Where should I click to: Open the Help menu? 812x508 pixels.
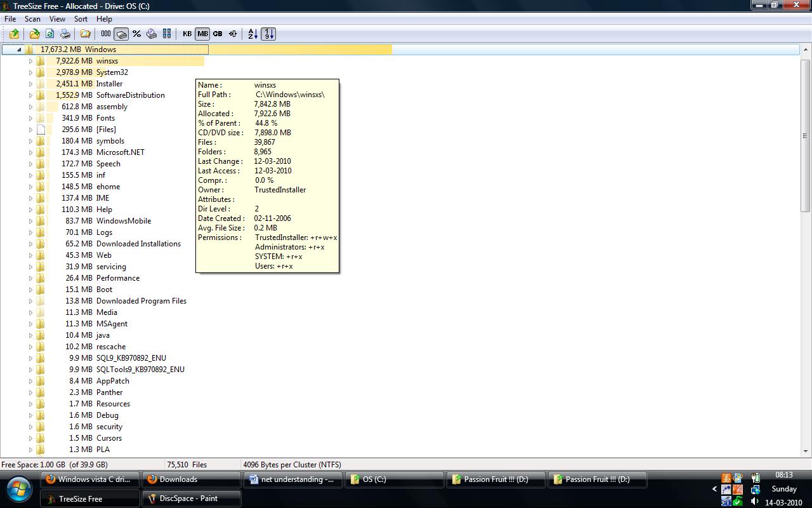coord(104,19)
